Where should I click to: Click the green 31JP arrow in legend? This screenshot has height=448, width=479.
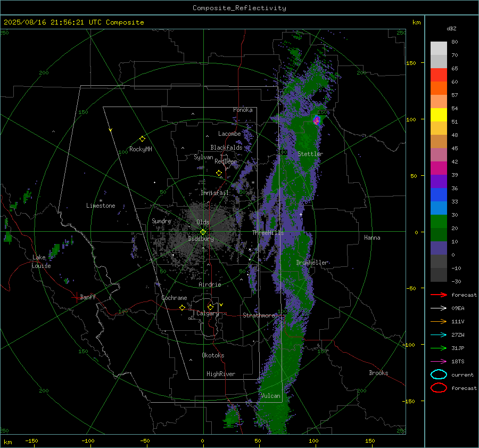(x=439, y=348)
